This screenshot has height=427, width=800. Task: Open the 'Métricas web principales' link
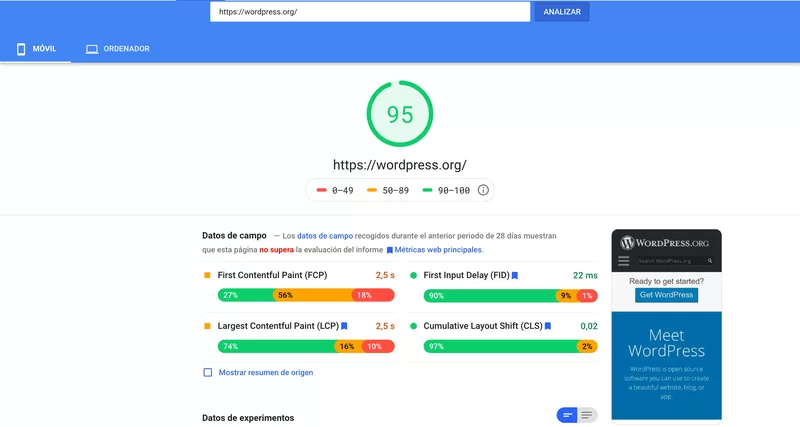[x=439, y=249]
